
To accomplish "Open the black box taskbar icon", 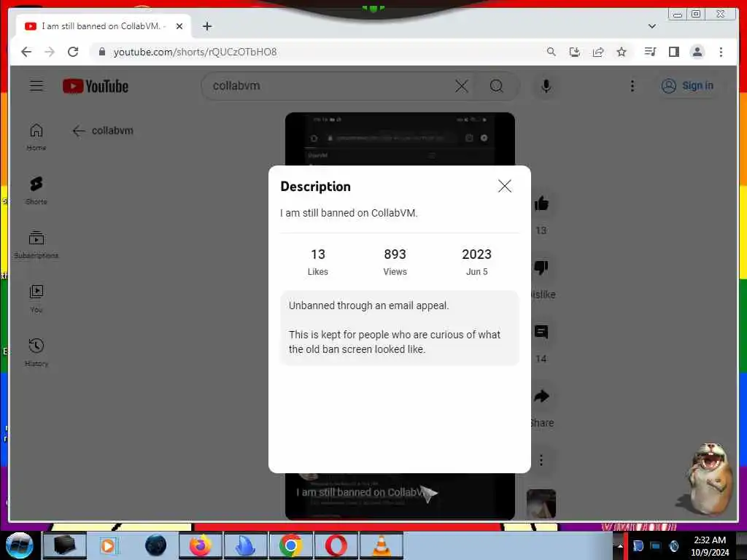I will pyautogui.click(x=64, y=545).
